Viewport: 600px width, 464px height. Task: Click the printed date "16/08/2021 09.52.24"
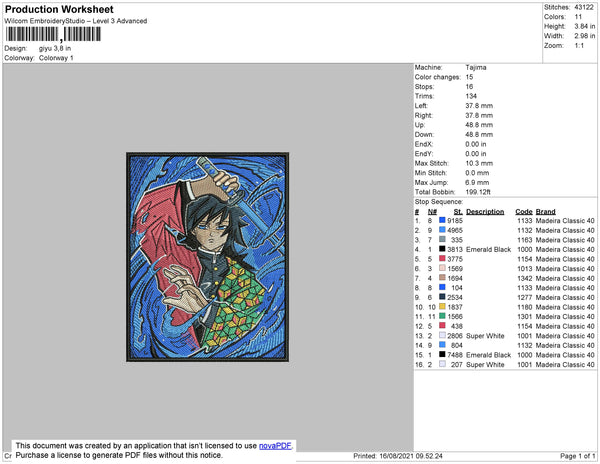point(411,456)
